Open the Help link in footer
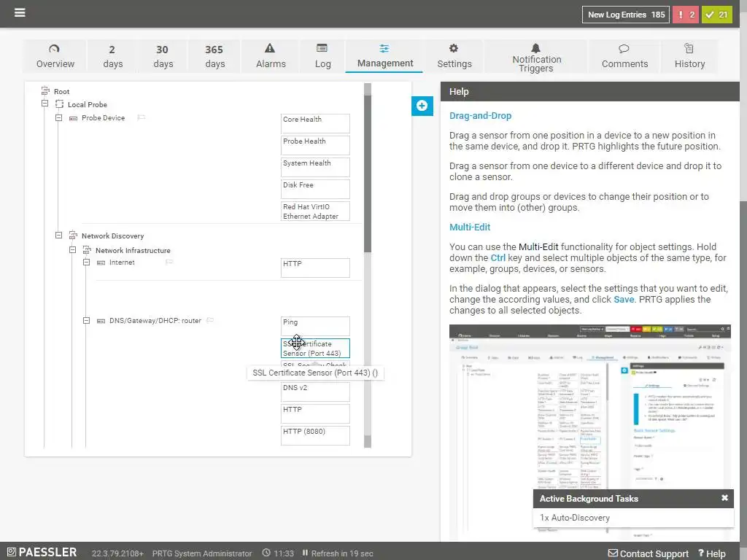 coord(712,553)
